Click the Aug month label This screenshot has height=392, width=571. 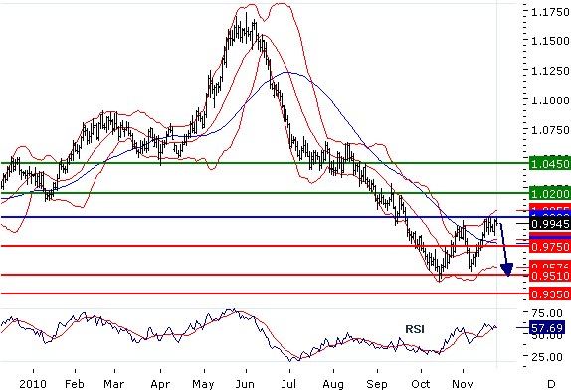(333, 384)
